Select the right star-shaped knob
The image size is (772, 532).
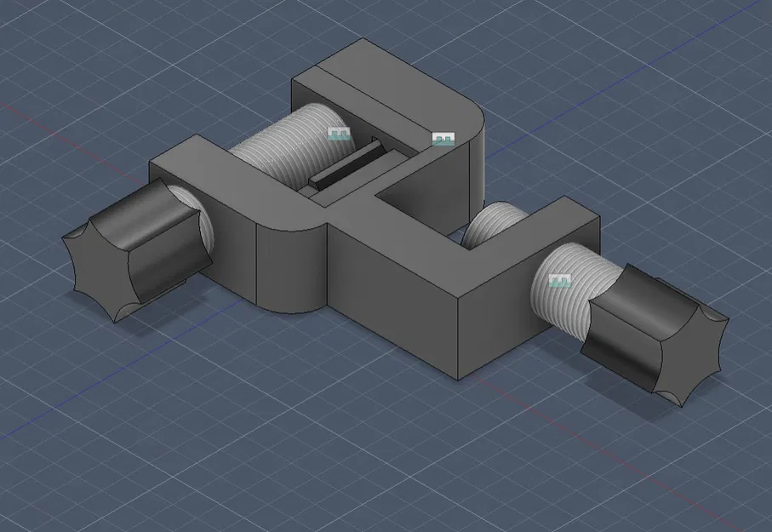[x=655, y=335]
